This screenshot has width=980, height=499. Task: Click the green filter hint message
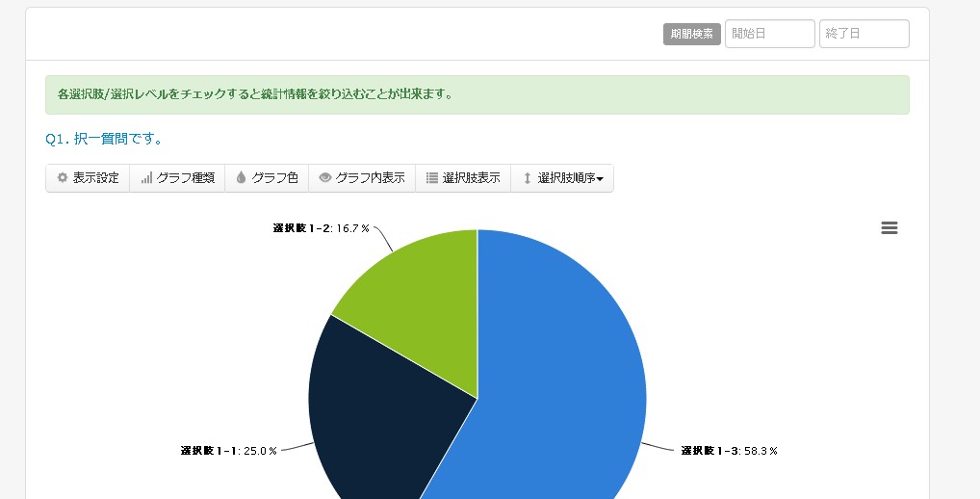pos(477,95)
